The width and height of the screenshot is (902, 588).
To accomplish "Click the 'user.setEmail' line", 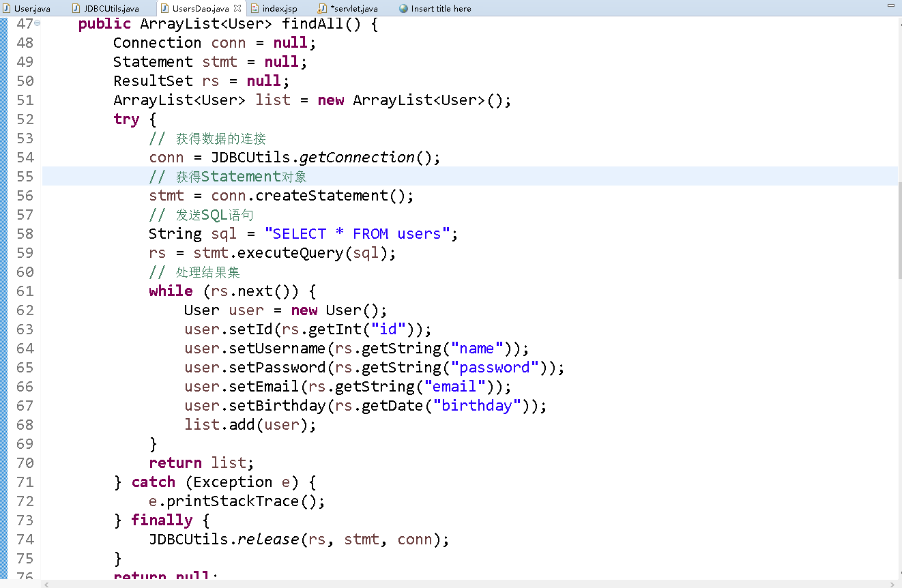I will coord(347,387).
